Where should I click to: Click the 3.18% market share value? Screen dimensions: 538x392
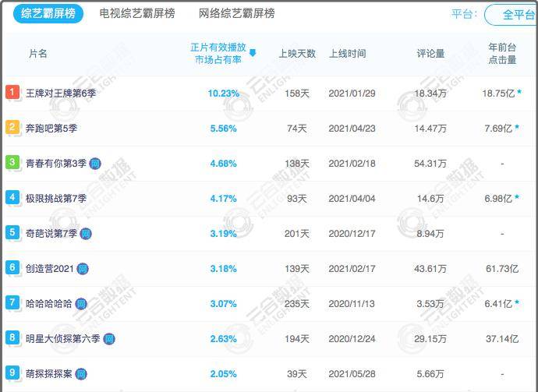pos(223,269)
